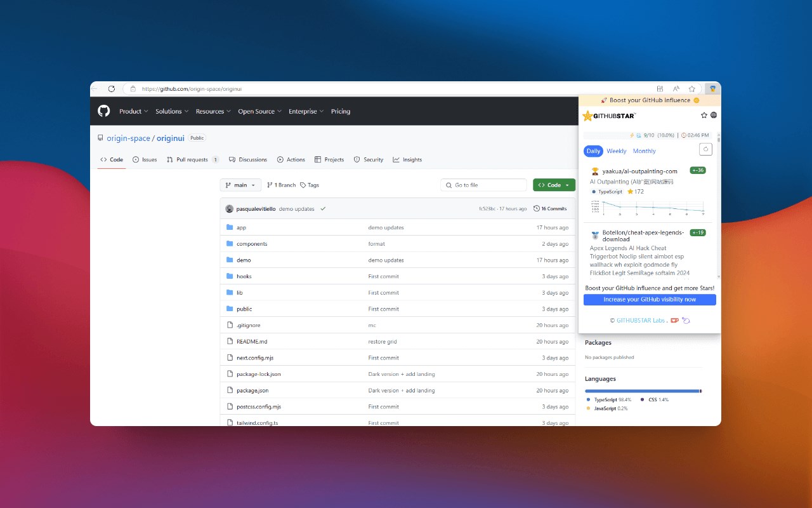
Task: Click the coffee cup icon in popup footer
Action: coord(674,320)
